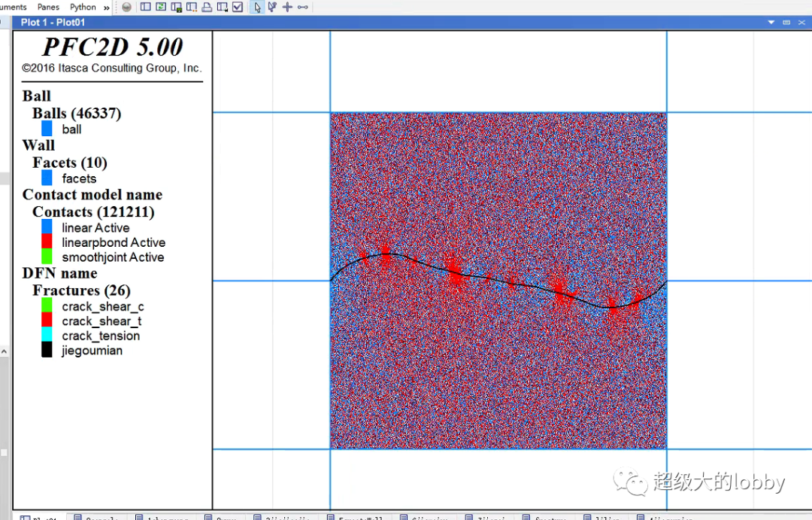Click the jiegoumian black swatch

click(47, 349)
